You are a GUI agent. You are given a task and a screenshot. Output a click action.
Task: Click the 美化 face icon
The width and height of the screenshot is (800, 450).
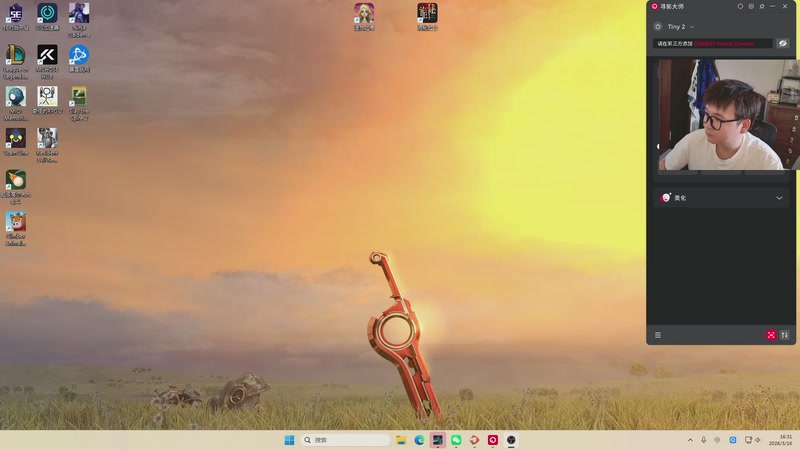(665, 197)
